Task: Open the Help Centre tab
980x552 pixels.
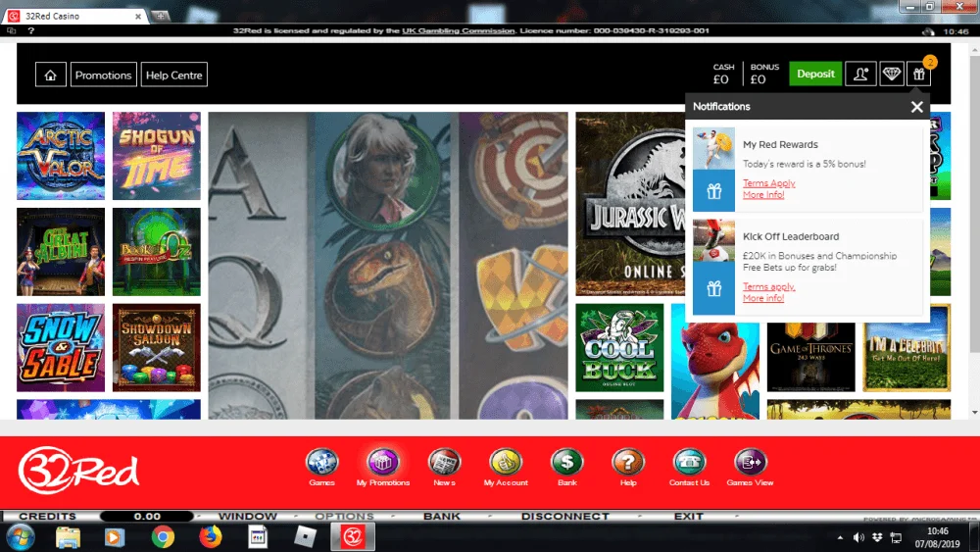Action: [173, 75]
